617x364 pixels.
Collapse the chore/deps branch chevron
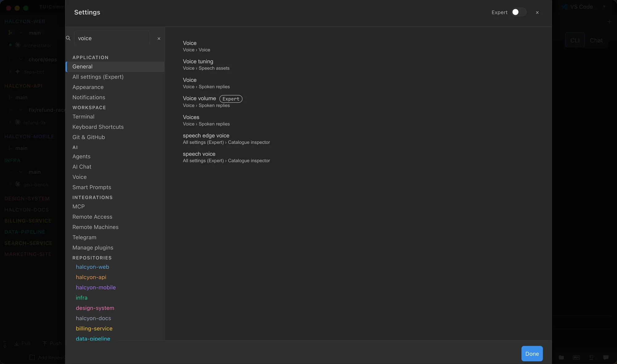(x=21, y=59)
